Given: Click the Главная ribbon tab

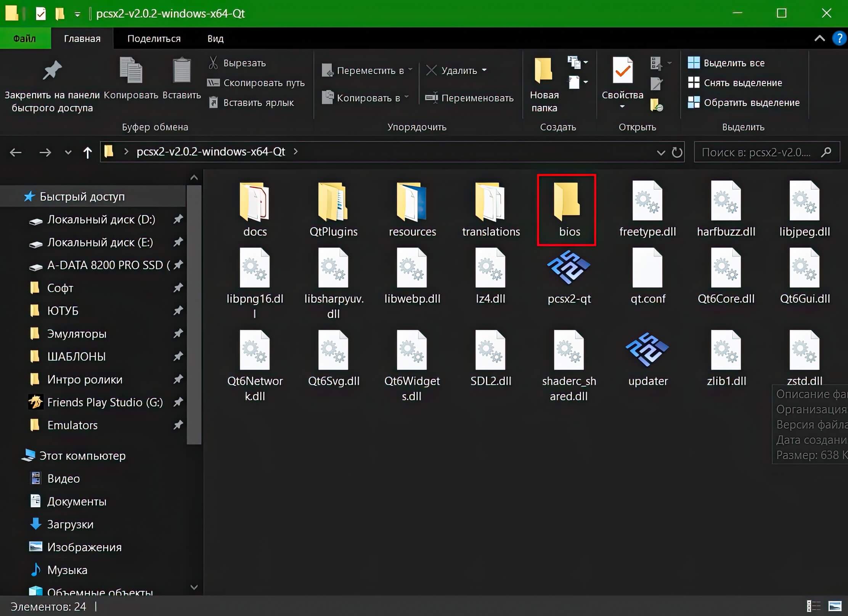Looking at the screenshot, I should [82, 38].
